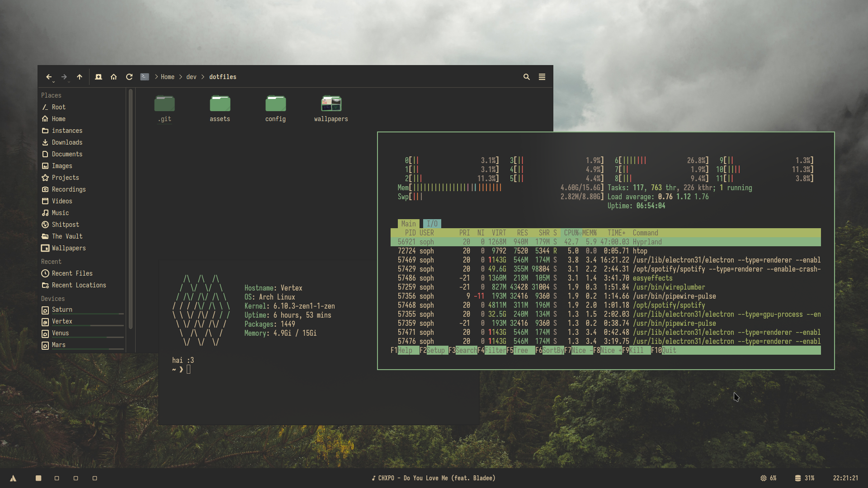Image resolution: width=868 pixels, height=488 pixels.
Task: Go up to parent directory
Action: click(x=80, y=77)
